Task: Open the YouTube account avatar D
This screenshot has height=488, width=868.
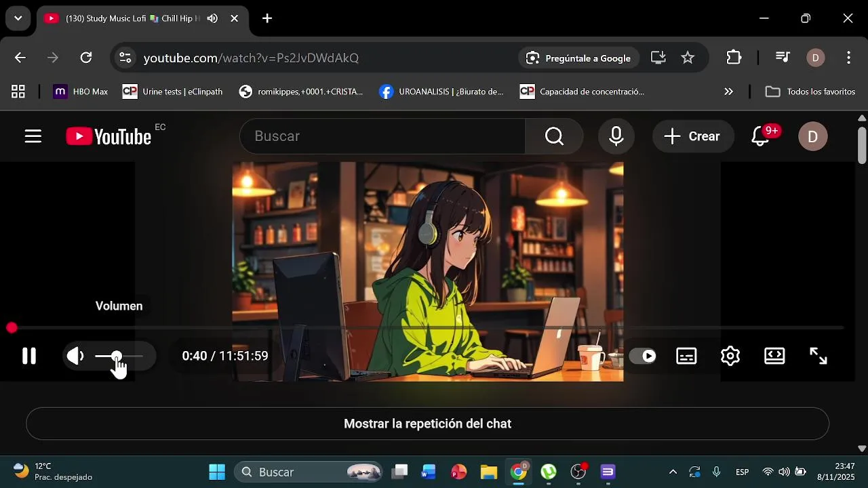Action: 812,136
